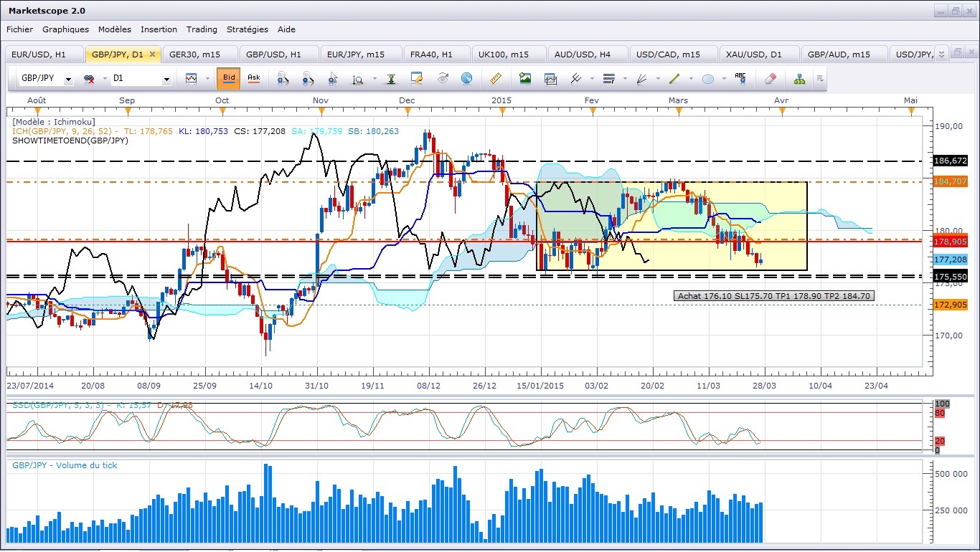Select the cursor pointer zoom tool

[x=333, y=79]
